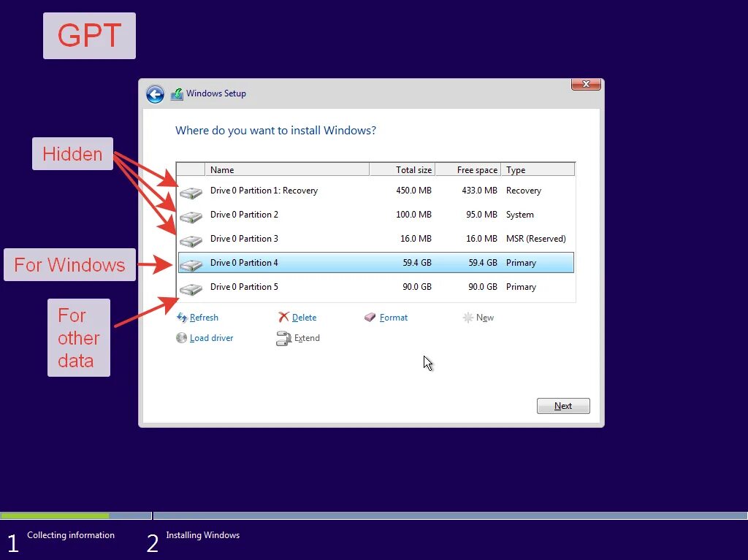Select the Drive 0 Partition 2 row

376,215
